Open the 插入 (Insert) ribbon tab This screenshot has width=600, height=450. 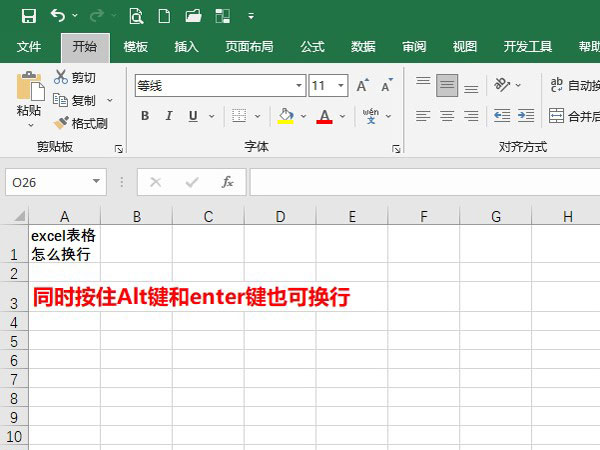click(186, 47)
